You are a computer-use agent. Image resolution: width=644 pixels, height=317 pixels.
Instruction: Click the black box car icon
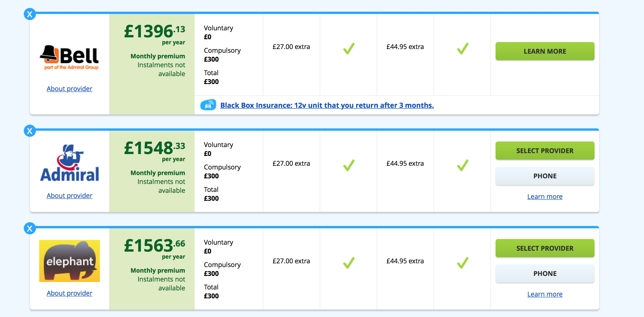pyautogui.click(x=208, y=105)
